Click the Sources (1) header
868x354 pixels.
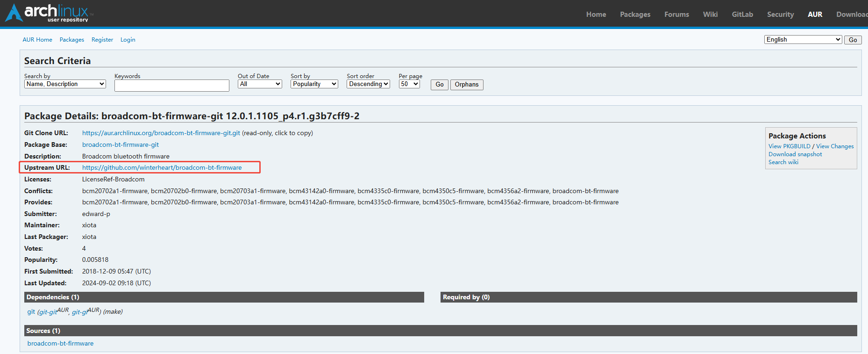click(441, 331)
